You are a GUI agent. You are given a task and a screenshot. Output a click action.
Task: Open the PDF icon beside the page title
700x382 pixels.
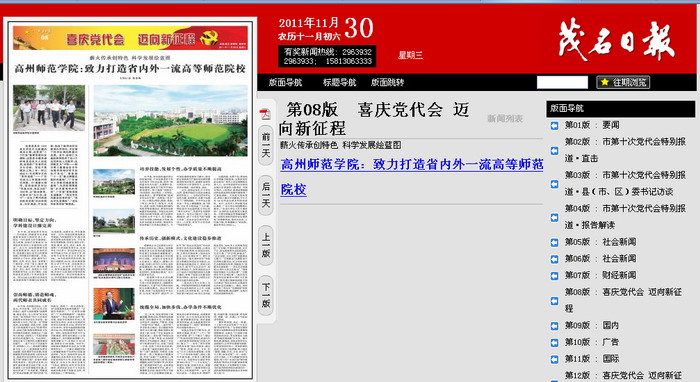coord(266,114)
